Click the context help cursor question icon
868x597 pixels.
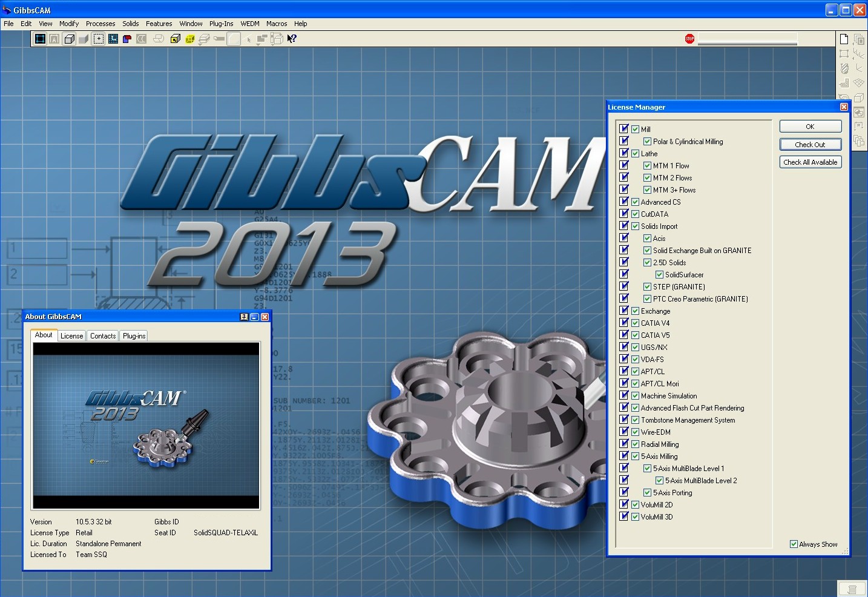(292, 39)
